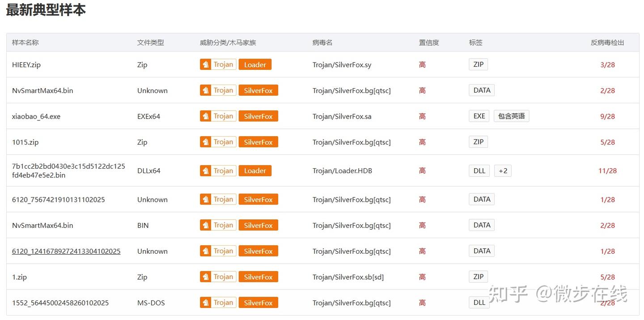
Task: Click detection count 5/28 in 1015.zip row
Action: pyautogui.click(x=608, y=142)
